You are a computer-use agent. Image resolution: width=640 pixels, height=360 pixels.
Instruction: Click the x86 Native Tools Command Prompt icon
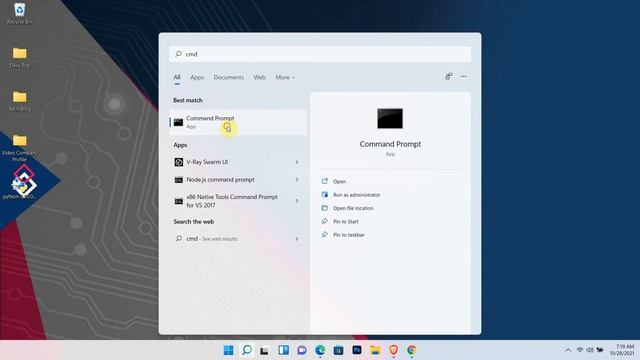tap(179, 201)
